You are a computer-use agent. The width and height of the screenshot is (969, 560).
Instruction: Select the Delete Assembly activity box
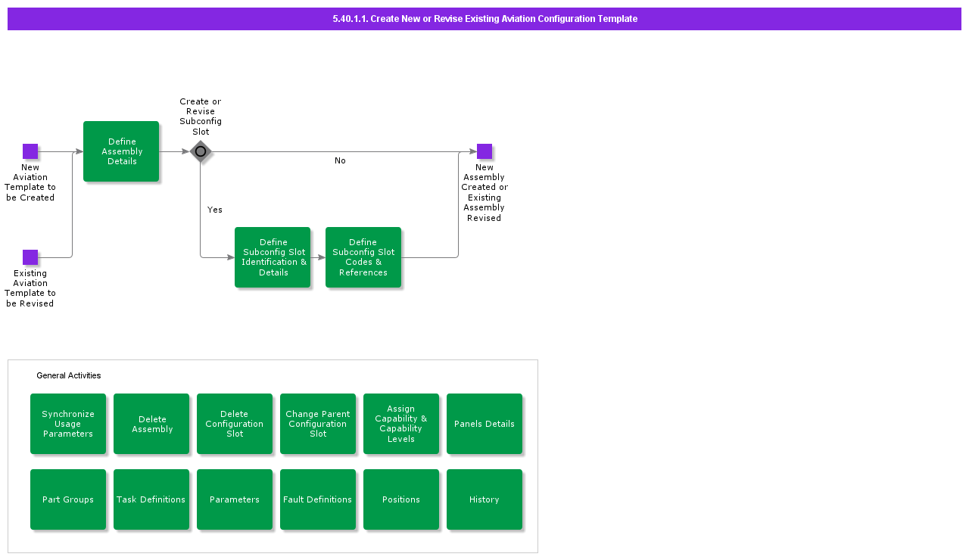pos(151,424)
